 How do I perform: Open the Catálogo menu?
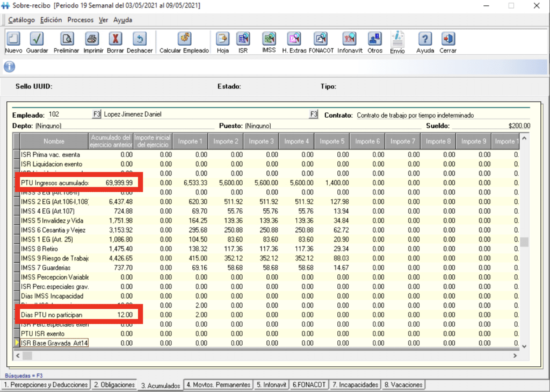click(21, 20)
